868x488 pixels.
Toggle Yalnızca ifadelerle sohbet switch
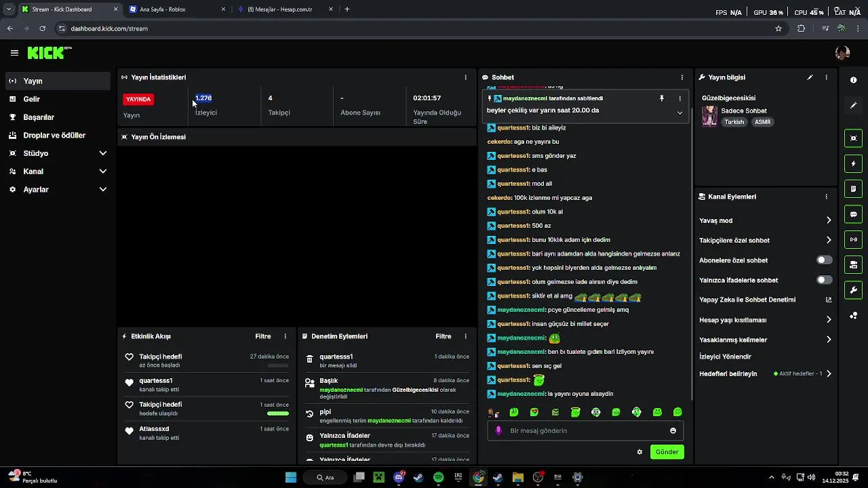tap(824, 280)
